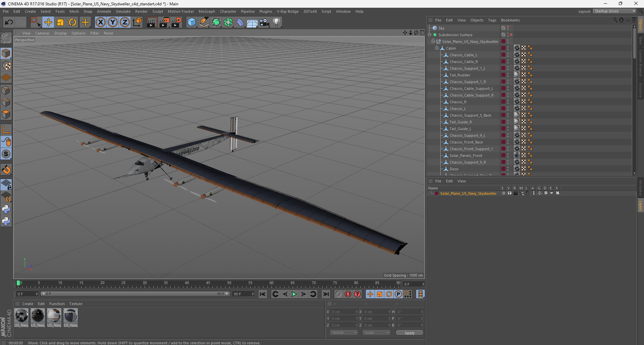Image resolution: width=644 pixels, height=345 pixels.
Task: Open the V-Ray Bridge menu
Action: tap(288, 11)
